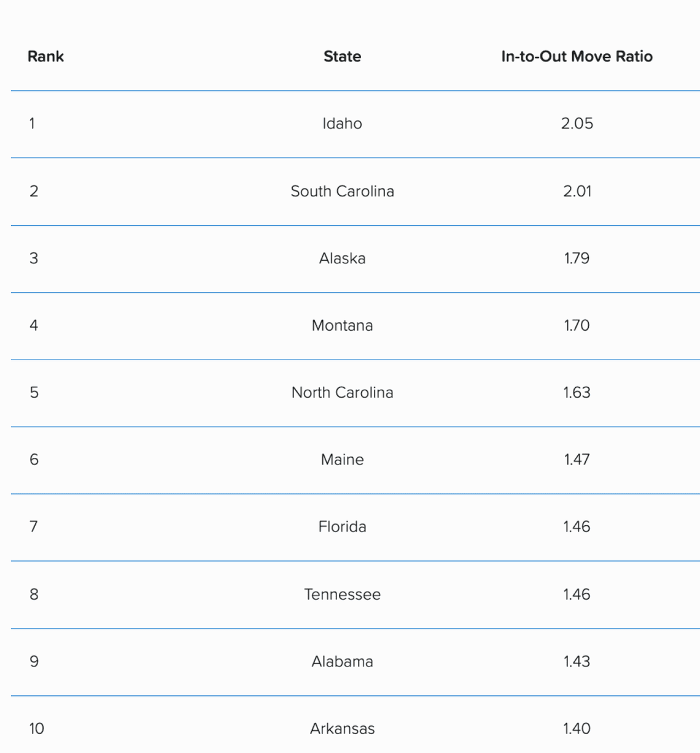Select the Idaho state cell
Viewport: 700px width, 753px height.
[342, 123]
